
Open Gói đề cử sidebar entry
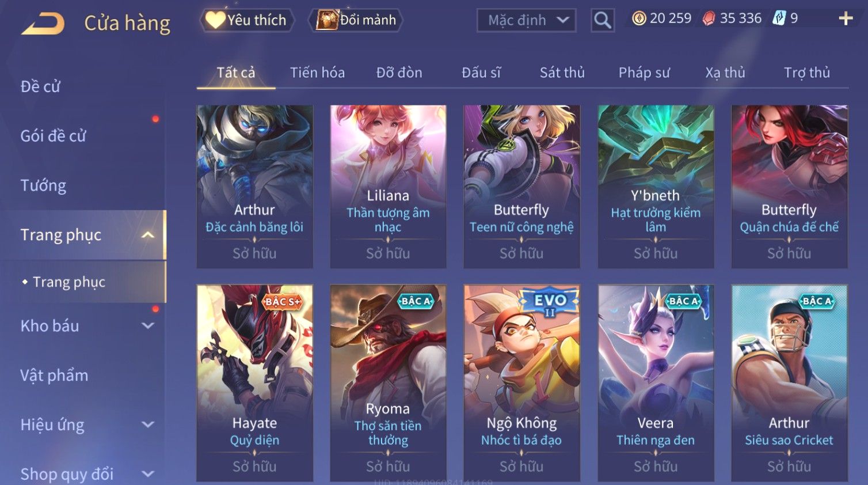coord(53,136)
